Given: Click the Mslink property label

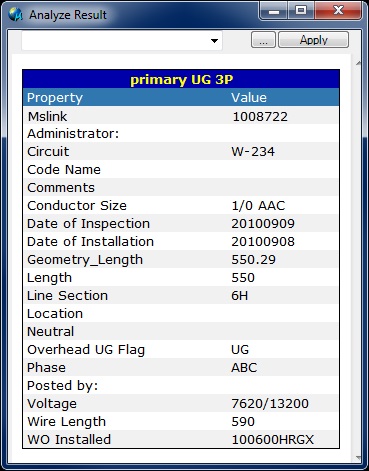Looking at the screenshot, I should click(47, 116).
